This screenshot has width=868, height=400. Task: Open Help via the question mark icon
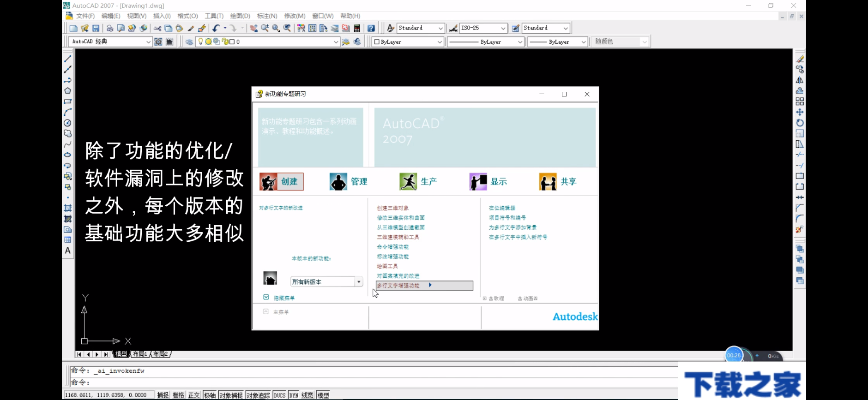(x=371, y=28)
